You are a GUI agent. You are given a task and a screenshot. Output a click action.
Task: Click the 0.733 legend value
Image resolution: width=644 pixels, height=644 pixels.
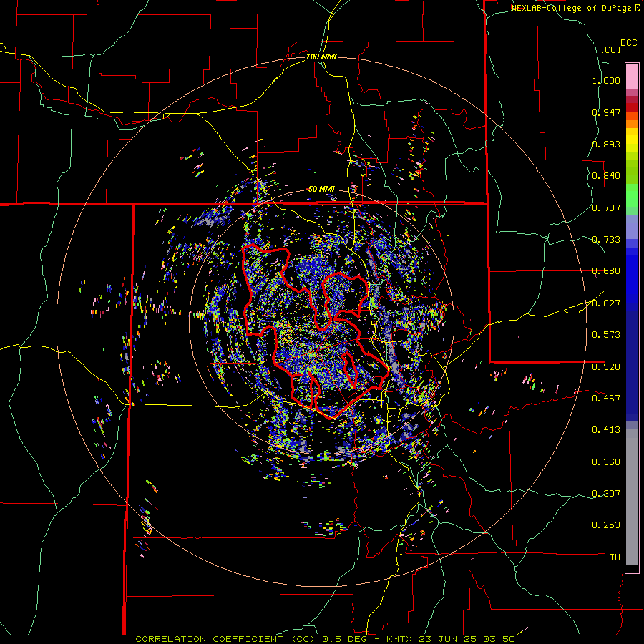click(606, 240)
